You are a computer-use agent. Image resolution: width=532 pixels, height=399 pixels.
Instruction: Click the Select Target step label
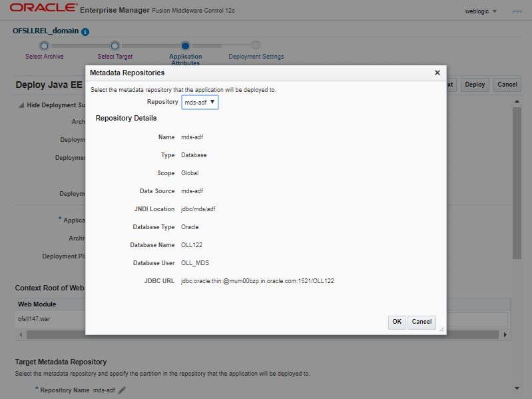115,57
